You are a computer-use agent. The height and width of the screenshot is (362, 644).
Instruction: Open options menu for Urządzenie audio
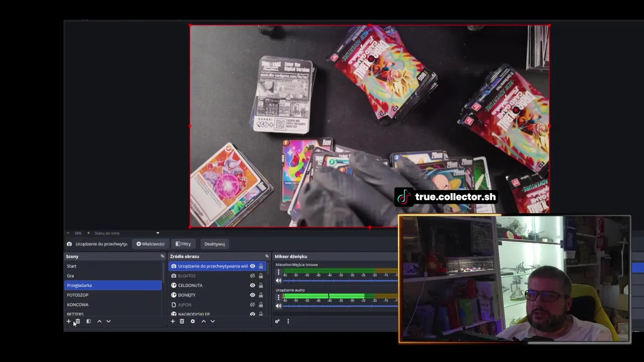coord(278,298)
